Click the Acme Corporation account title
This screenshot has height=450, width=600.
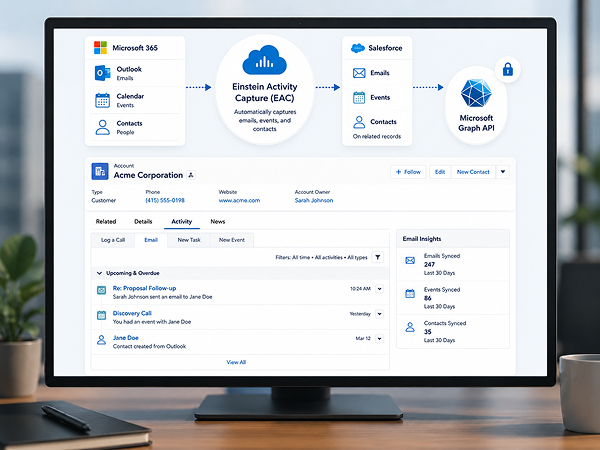tap(148, 175)
